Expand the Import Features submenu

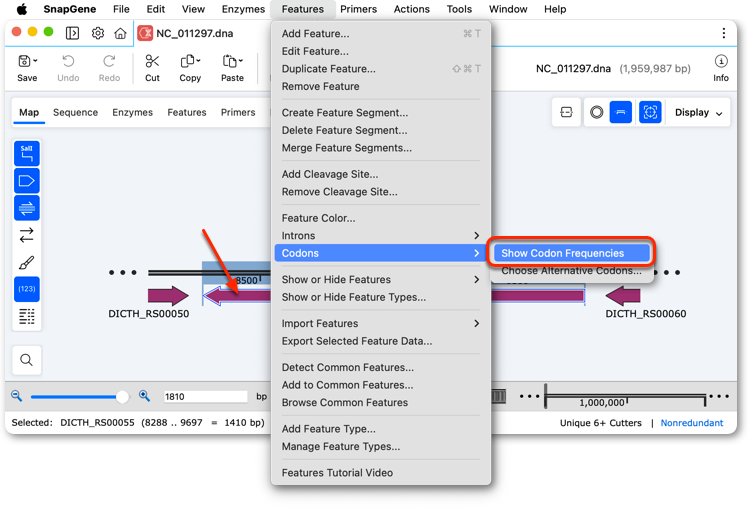380,323
